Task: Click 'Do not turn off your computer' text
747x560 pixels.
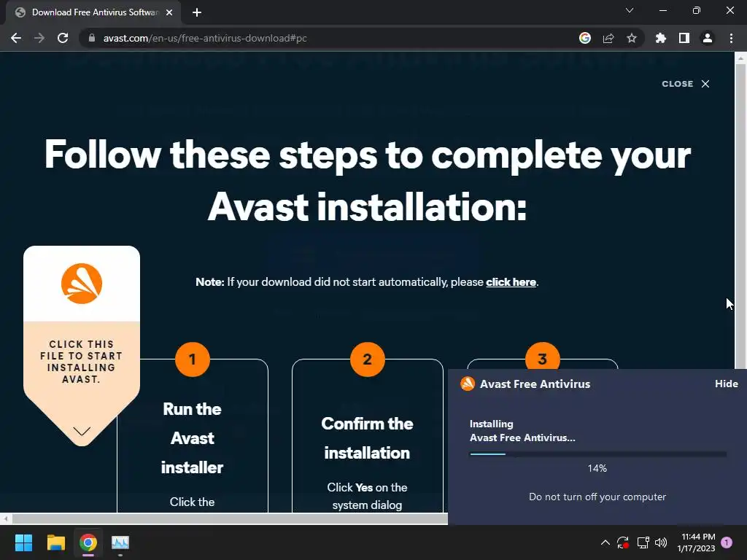Action: tap(597, 497)
